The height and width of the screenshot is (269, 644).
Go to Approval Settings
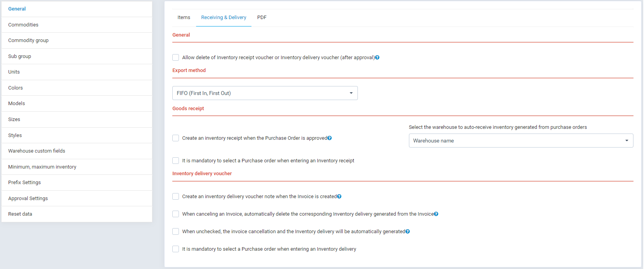28,199
